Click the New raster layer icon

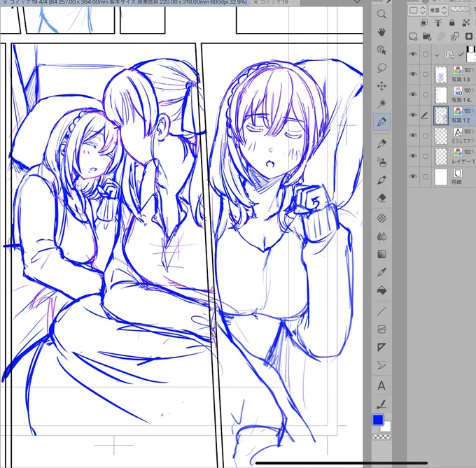(x=413, y=36)
